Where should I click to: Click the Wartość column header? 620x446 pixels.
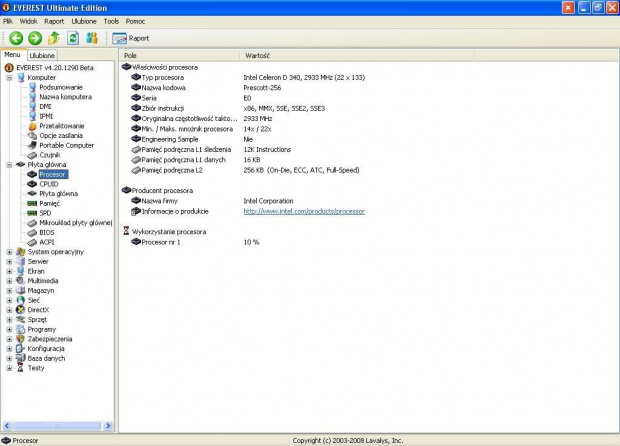[x=357, y=56]
